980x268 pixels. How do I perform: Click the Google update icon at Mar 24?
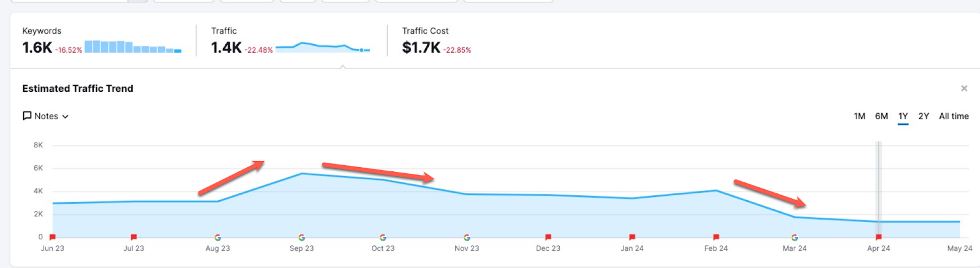click(794, 237)
